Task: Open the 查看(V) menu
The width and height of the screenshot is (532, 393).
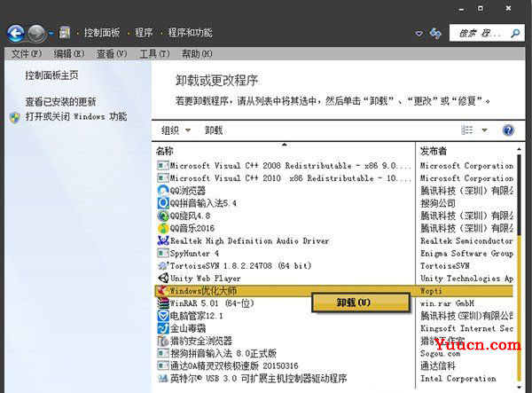Action: [x=112, y=53]
